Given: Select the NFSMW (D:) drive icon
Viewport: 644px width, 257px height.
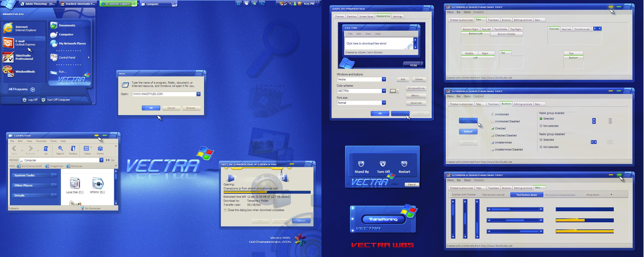Looking at the screenshot, I should point(97,183).
